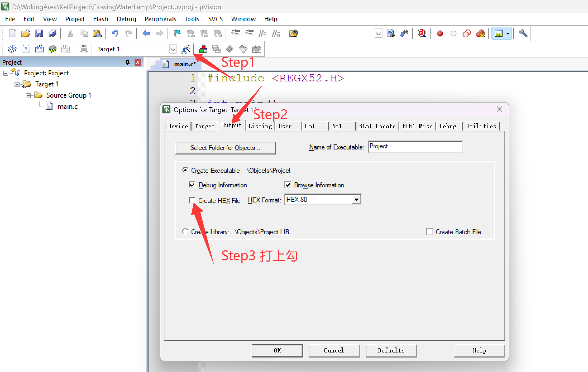Click the Download LOAD icon
588x372 pixels.
(84, 49)
